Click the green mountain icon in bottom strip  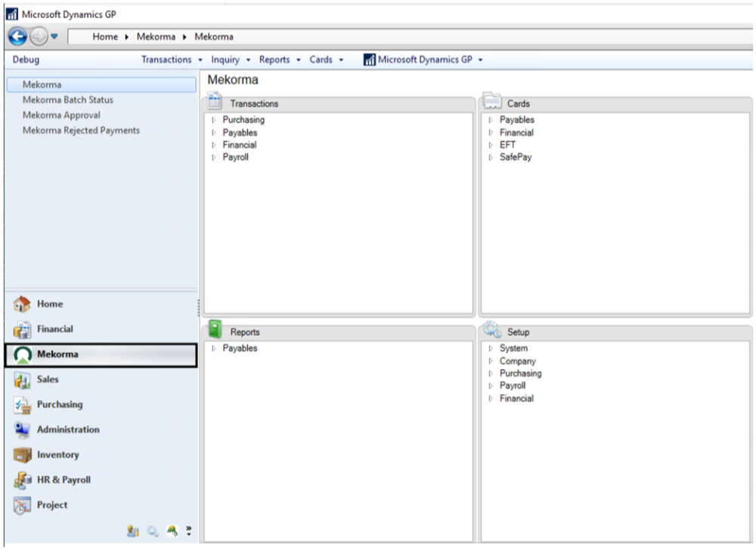(x=172, y=531)
